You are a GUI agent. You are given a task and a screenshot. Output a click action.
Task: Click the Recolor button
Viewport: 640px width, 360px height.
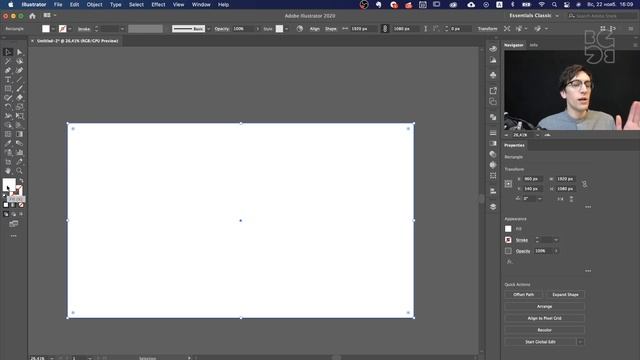(x=544, y=330)
